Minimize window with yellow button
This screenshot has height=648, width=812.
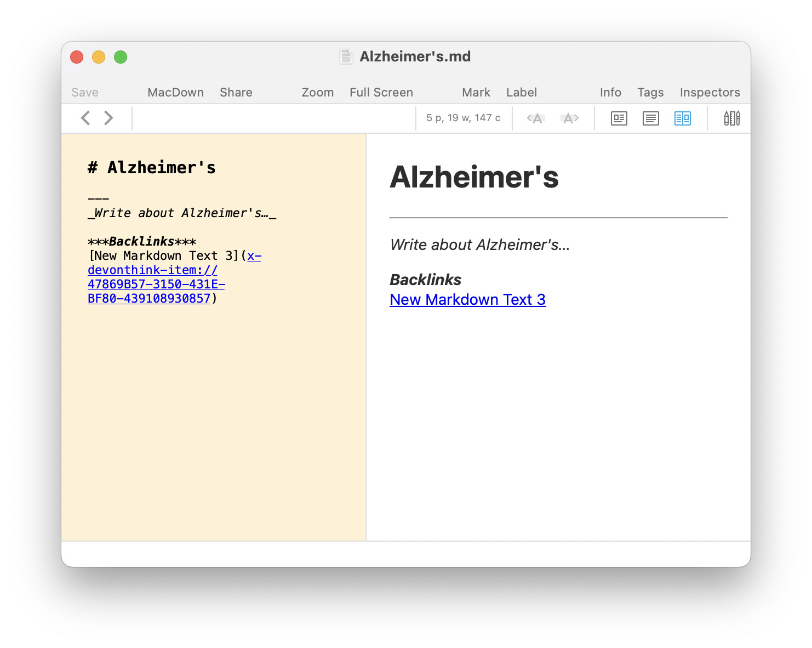pos(99,57)
